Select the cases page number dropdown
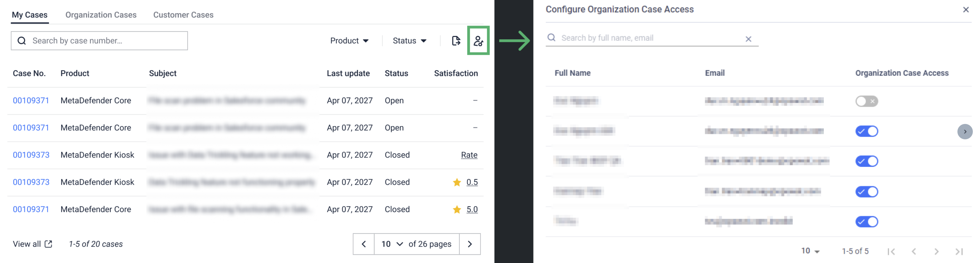The height and width of the screenshot is (263, 980). tap(392, 244)
